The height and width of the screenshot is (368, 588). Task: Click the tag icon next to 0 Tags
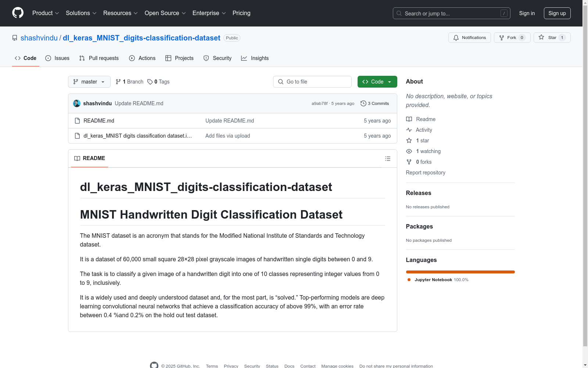pos(150,82)
